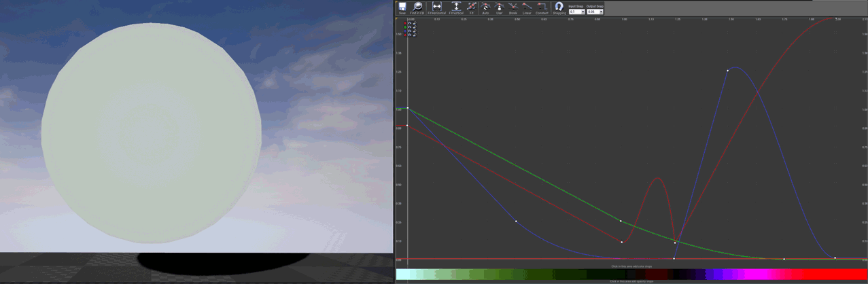The image size is (868, 284).
Task: Toggle the Snapping magnet
Action: (559, 7)
